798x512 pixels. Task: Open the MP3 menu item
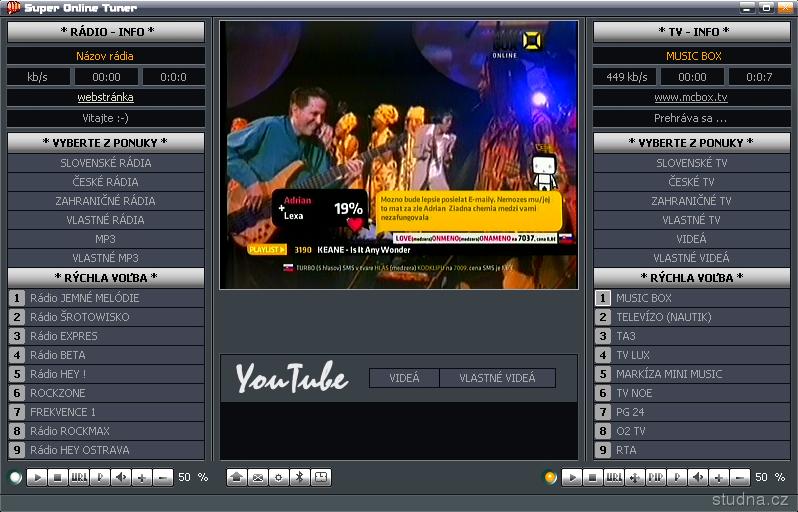106,239
